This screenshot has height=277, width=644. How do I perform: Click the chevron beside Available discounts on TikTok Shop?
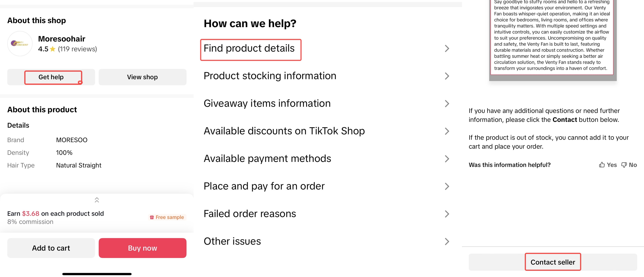coord(447,131)
